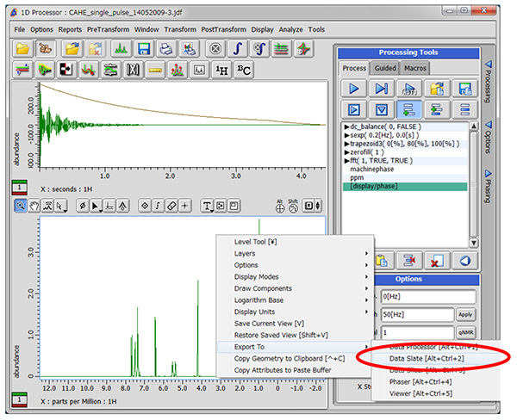Viewport: 517px width, 420px height.
Task: Select the hand pan tool above spectrum
Action: click(x=34, y=206)
